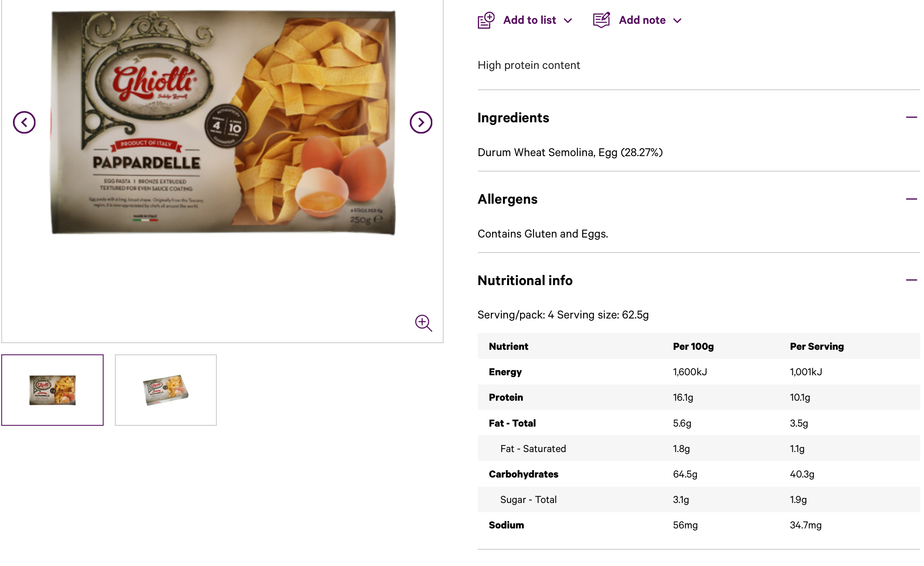Screen dimensions: 924x566
Task: Click the Ingredients section heading
Action: pyautogui.click(x=513, y=118)
